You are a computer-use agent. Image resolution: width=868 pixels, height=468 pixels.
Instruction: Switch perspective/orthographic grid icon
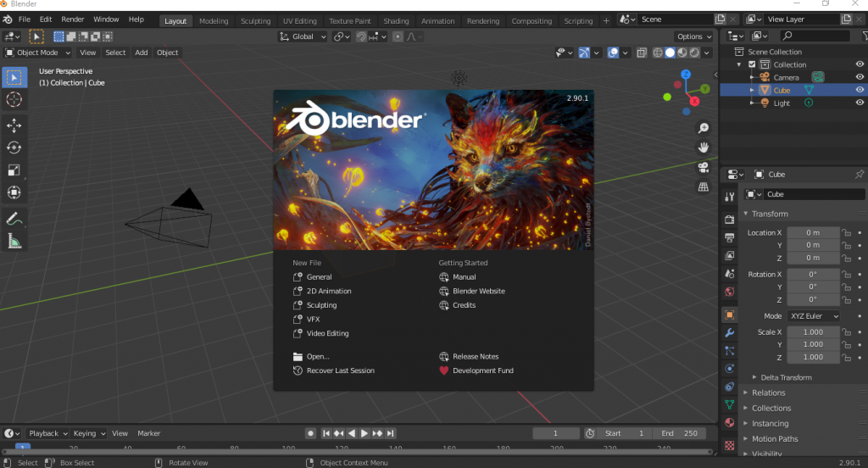click(x=703, y=187)
